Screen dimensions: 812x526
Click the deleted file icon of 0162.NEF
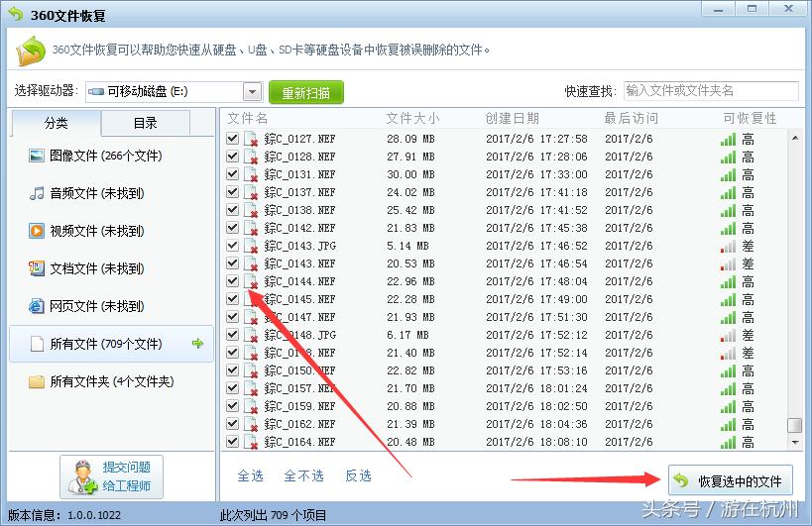(x=251, y=424)
